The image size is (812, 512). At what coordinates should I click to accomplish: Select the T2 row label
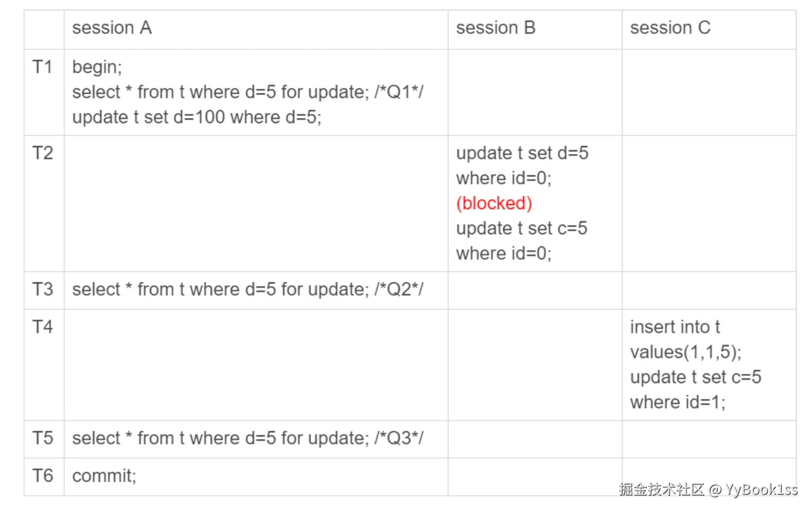point(42,153)
